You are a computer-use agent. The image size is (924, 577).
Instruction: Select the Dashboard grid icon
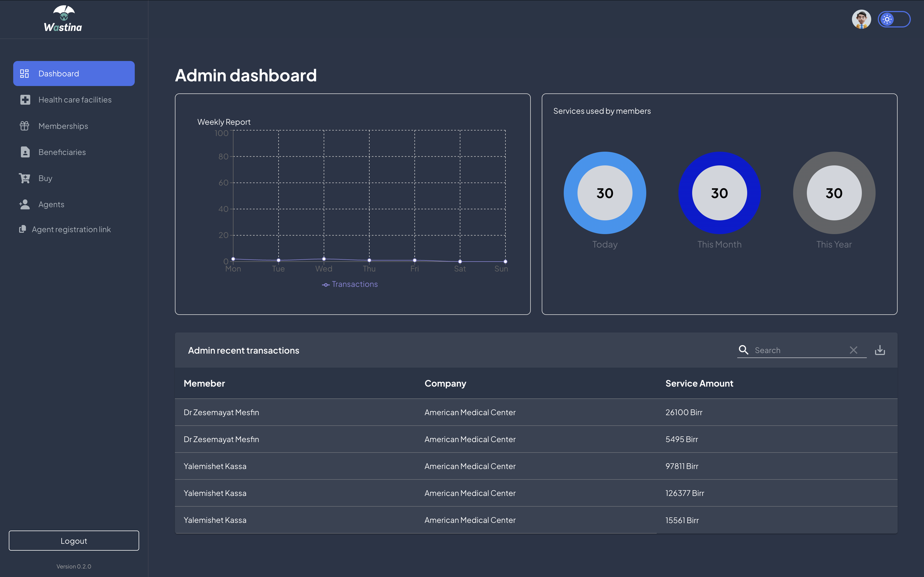[24, 73]
